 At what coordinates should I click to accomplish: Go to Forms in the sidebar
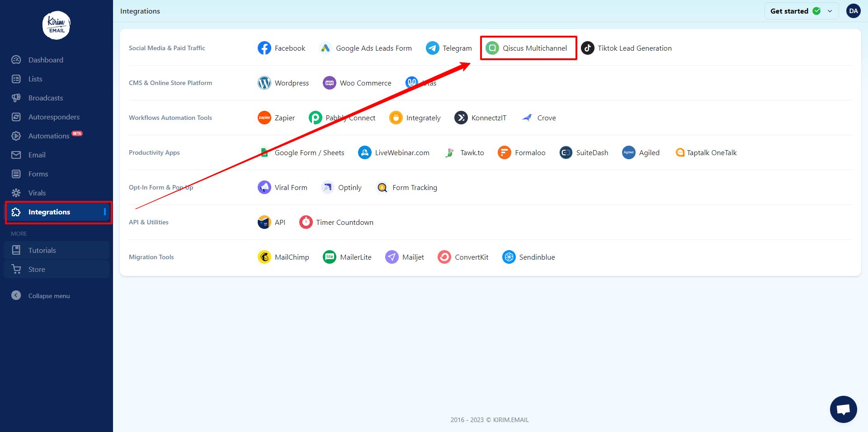click(57, 174)
